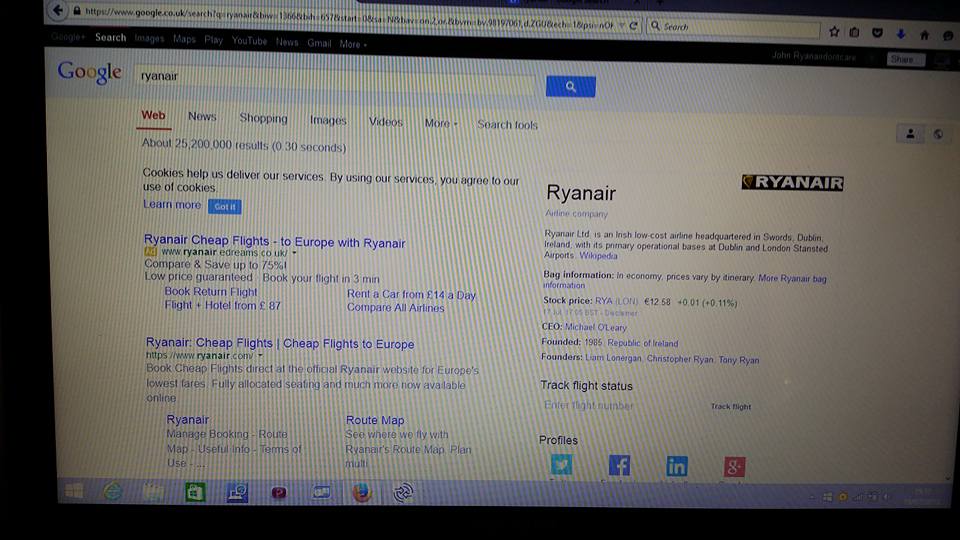Open the Google+ profile icon
960x540 pixels.
tap(734, 467)
